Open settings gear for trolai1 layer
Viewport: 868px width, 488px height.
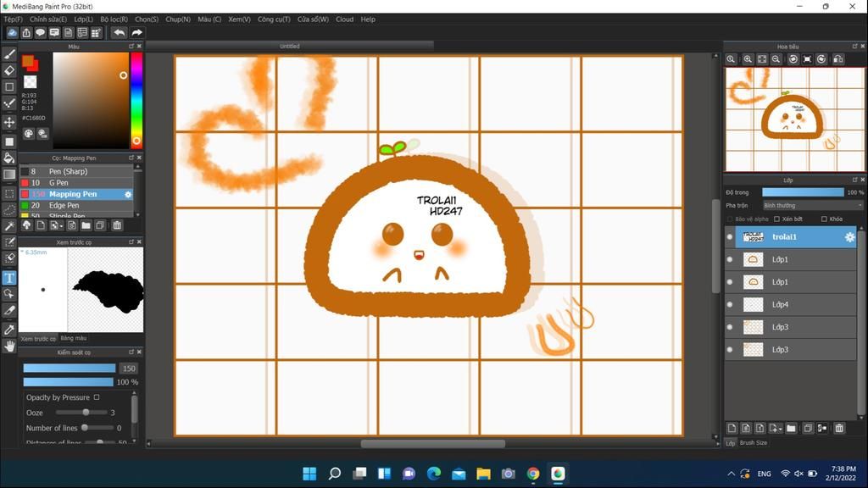tap(849, 237)
